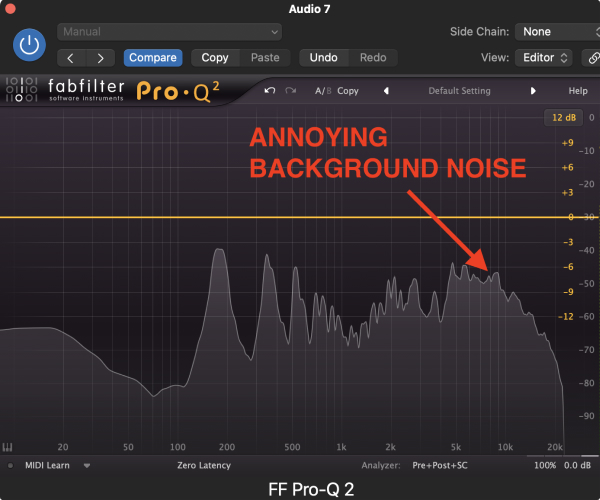Open the Help menu

tap(578, 91)
